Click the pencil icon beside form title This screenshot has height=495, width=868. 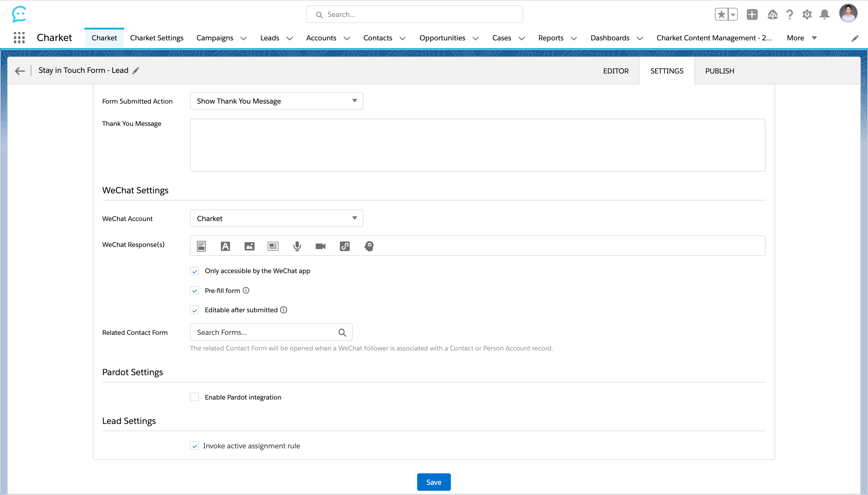pos(136,71)
